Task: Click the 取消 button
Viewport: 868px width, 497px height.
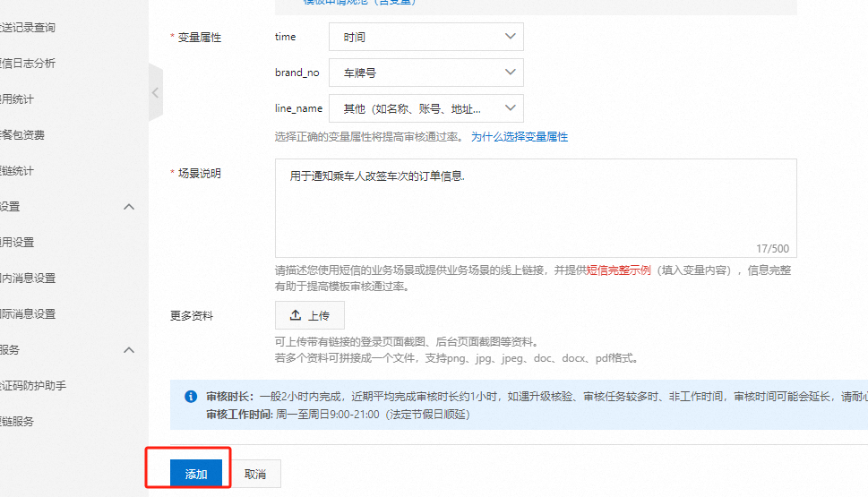Action: (x=255, y=474)
